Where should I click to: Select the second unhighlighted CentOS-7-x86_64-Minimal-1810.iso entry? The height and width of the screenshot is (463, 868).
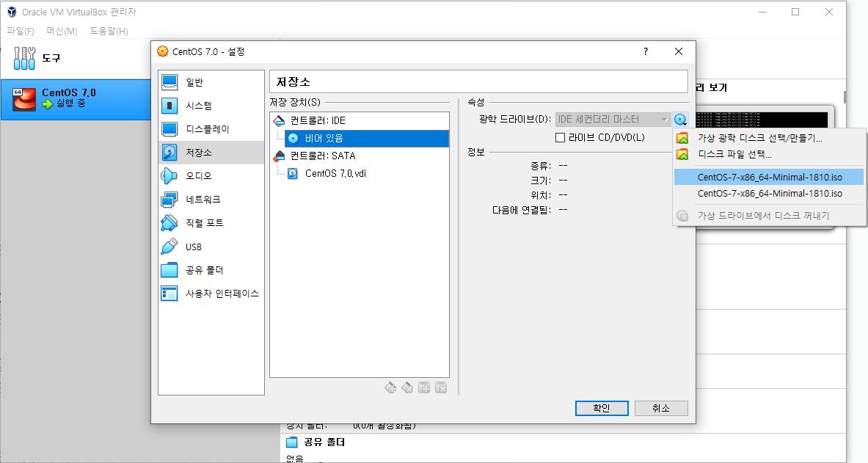pyautogui.click(x=769, y=193)
